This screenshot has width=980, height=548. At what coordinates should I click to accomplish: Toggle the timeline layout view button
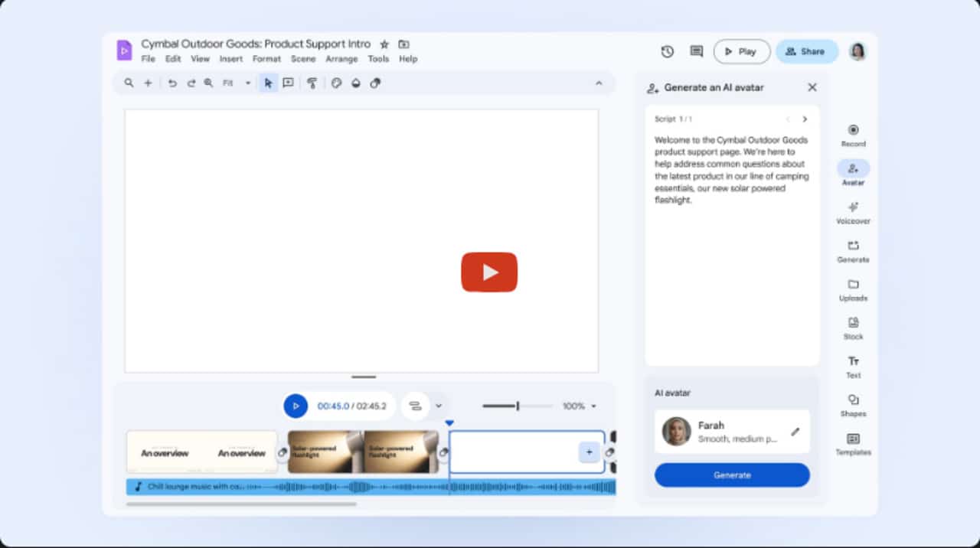point(415,406)
